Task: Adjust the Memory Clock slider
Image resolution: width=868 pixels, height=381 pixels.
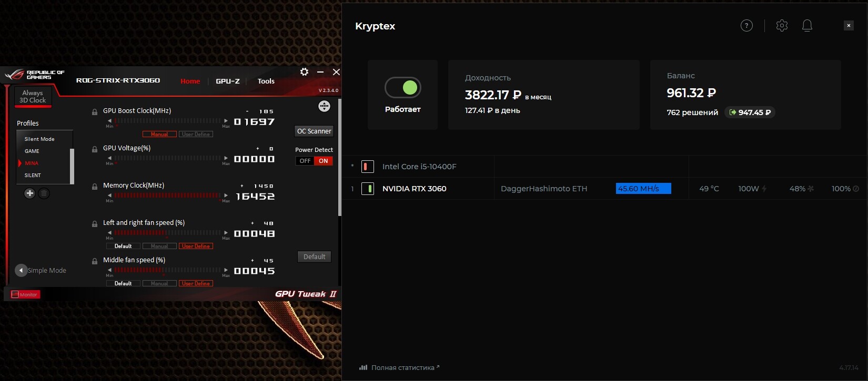Action: tap(168, 195)
